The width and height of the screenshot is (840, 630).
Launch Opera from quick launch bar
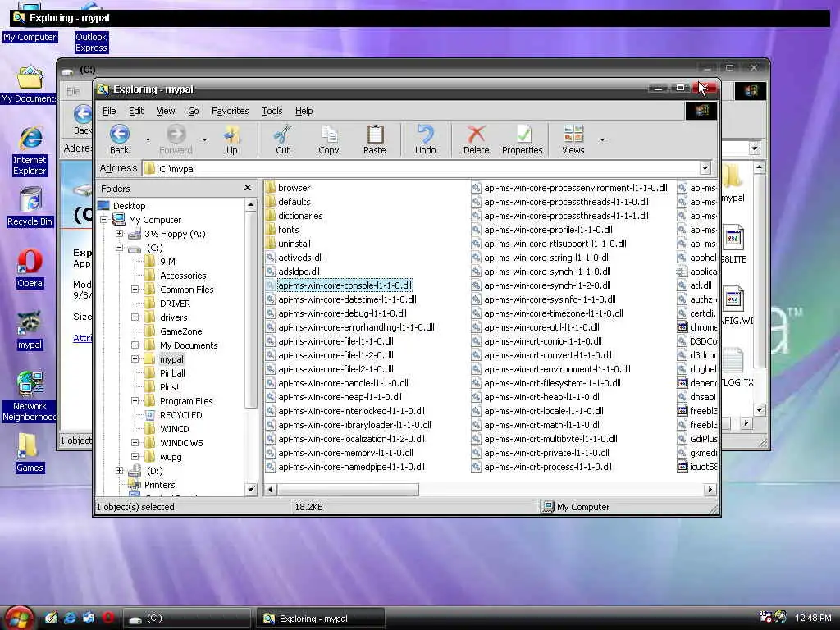point(107,618)
